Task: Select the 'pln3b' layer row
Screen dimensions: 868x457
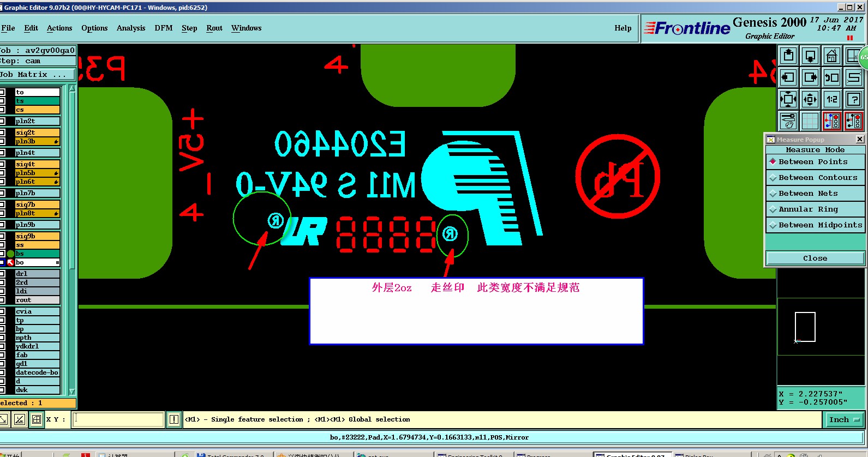Action: click(37, 141)
